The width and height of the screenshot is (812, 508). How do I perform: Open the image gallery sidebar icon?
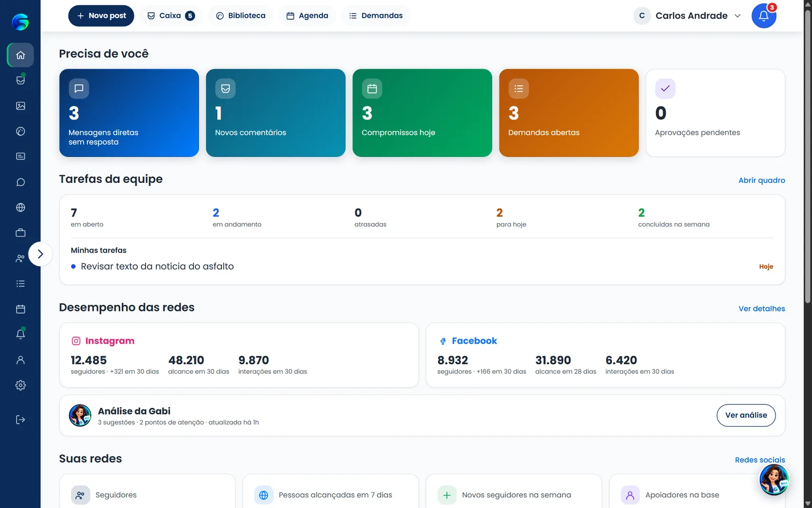[x=20, y=106]
